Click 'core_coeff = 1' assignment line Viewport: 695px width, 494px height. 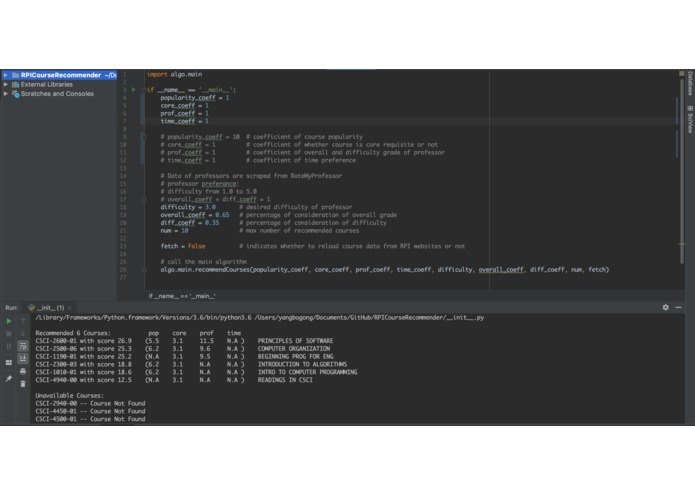(184, 105)
